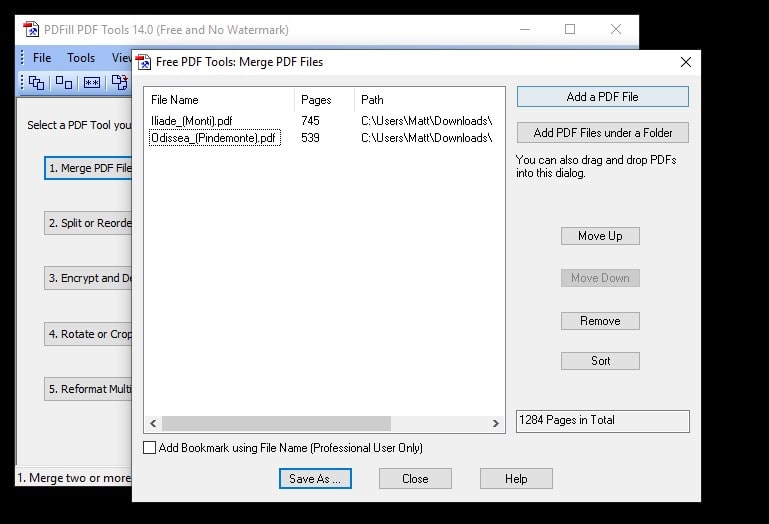Click 3. Encrypt and Decrypt in main window
This screenshot has width=769, height=524.
pyautogui.click(x=89, y=278)
